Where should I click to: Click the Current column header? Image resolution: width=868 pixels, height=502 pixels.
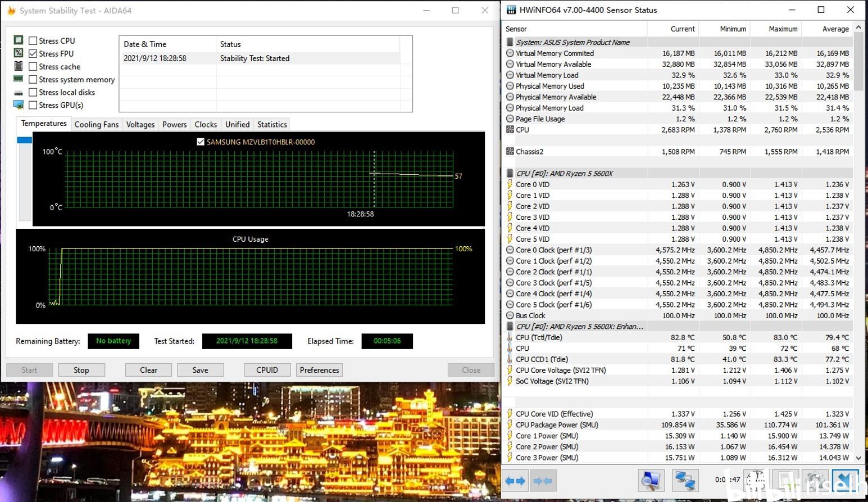point(673,29)
